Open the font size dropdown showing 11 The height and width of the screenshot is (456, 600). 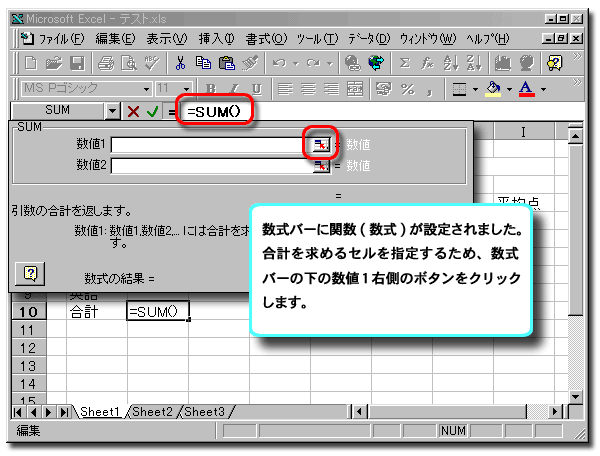pos(186,89)
